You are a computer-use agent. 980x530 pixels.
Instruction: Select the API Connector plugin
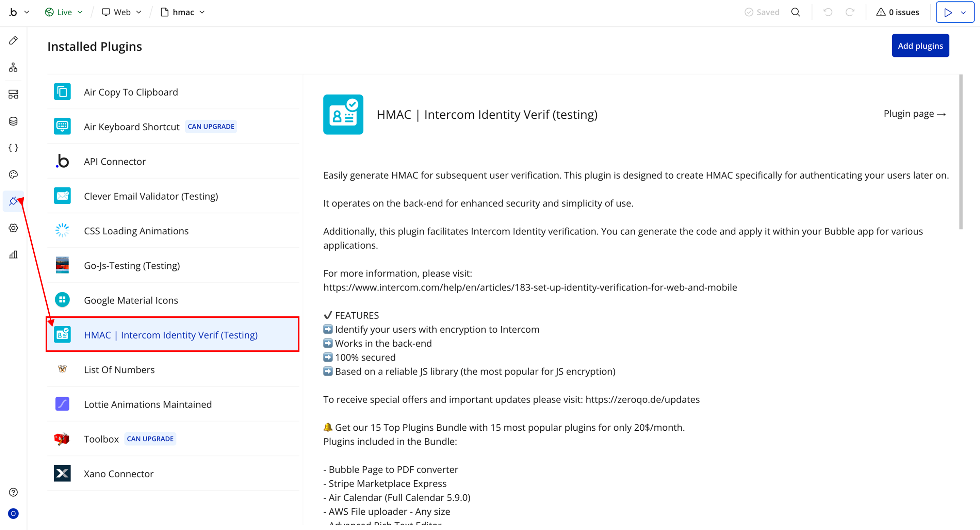pyautogui.click(x=115, y=161)
